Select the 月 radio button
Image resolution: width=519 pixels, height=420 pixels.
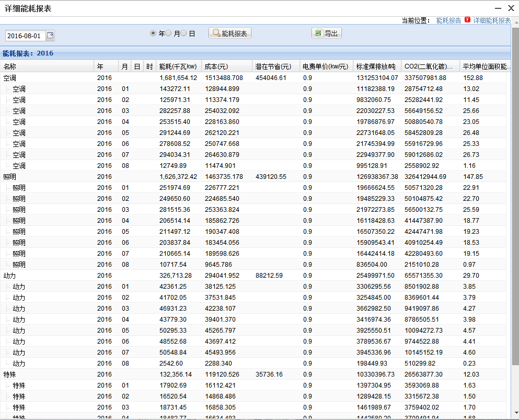point(168,33)
